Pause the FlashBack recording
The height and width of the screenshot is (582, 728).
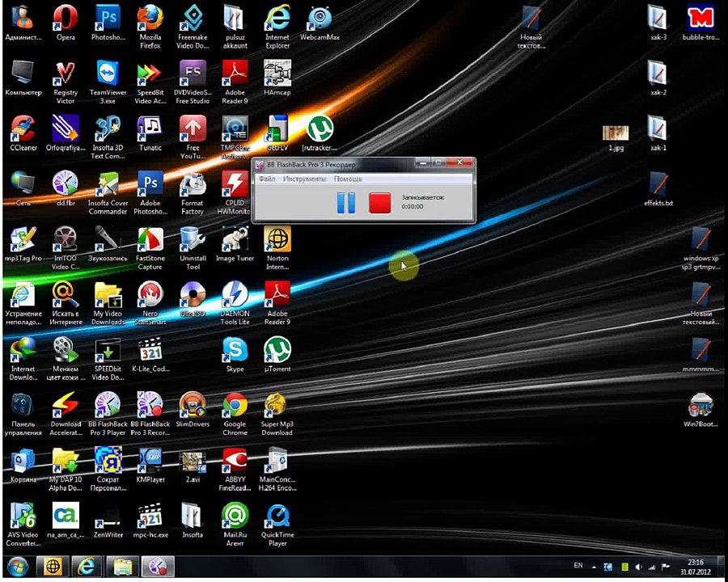tap(346, 203)
